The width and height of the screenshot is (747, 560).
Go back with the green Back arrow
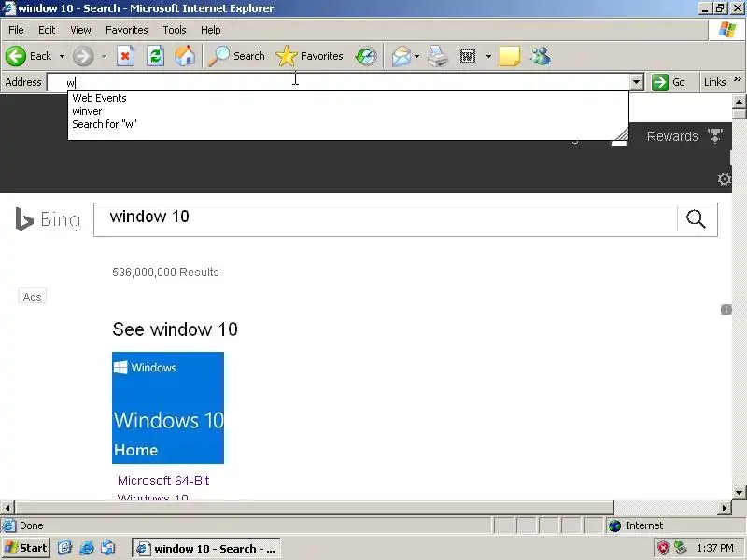[29, 56]
